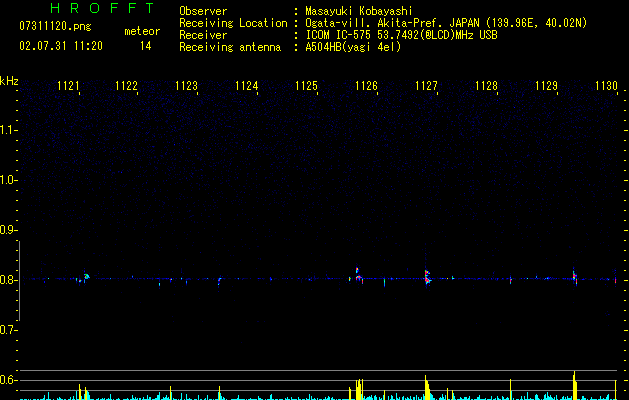
Task: Click the 0.9 kHz frequency label
Action: point(8,230)
